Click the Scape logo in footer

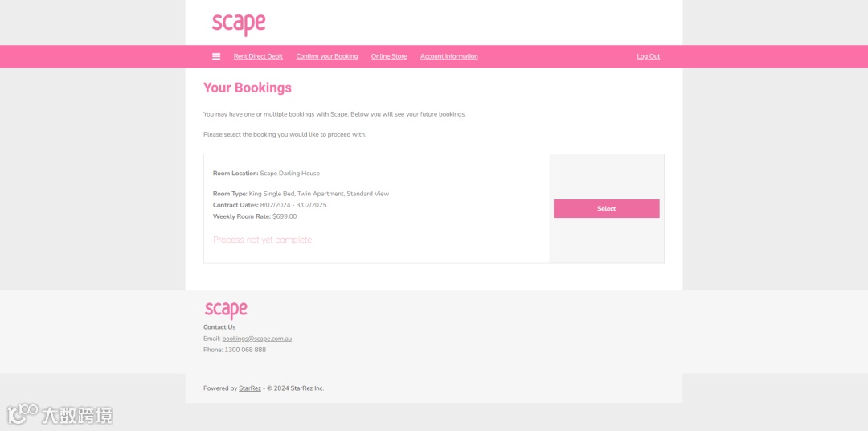[226, 310]
